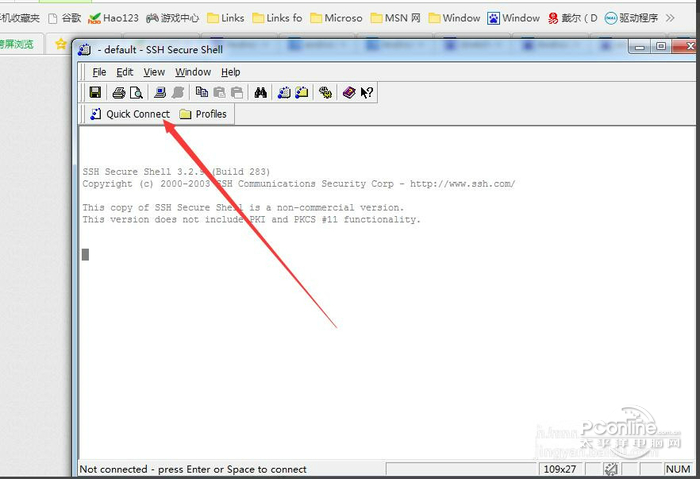Open Print Preview from the toolbar
Viewport: 700px width, 479px height.
coord(136,92)
